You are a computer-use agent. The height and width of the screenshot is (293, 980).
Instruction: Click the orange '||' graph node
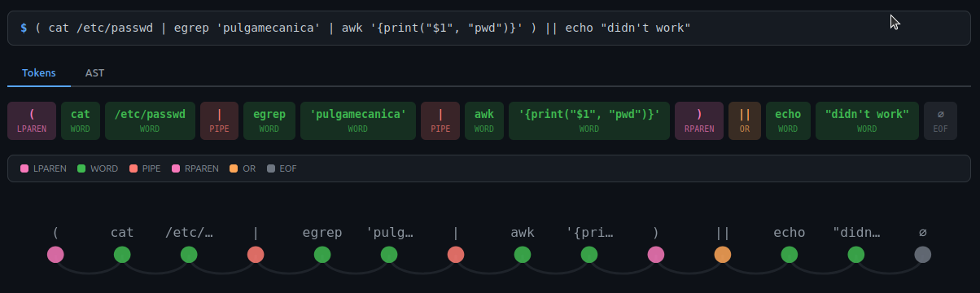point(723,255)
